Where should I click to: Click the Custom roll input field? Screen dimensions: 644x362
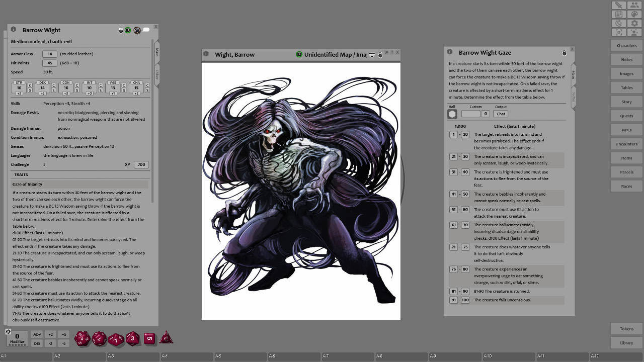click(x=471, y=114)
